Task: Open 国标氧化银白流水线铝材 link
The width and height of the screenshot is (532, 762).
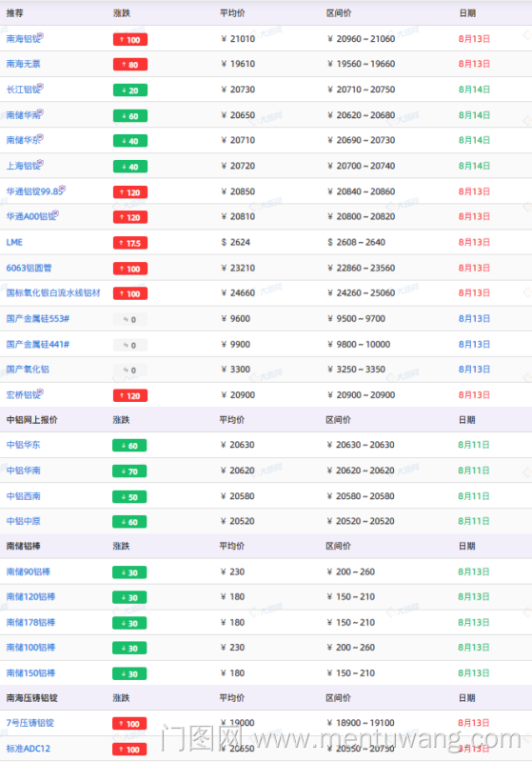Action: click(53, 293)
